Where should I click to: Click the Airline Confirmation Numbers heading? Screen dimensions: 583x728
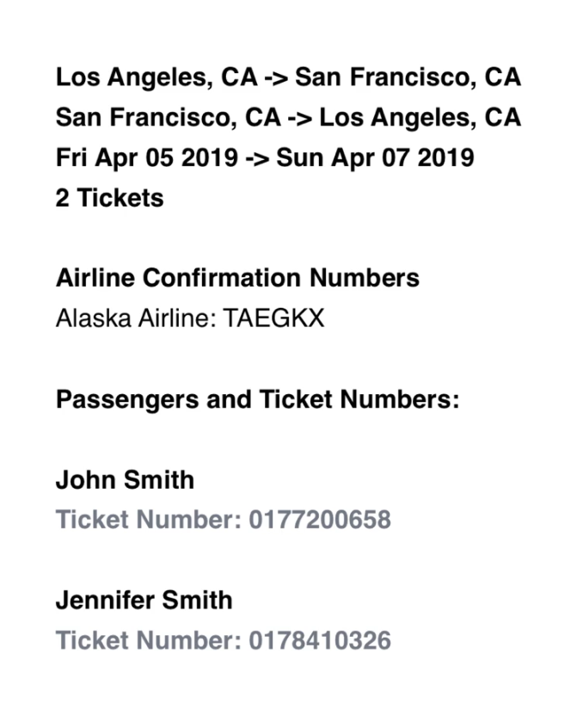pos(237,278)
